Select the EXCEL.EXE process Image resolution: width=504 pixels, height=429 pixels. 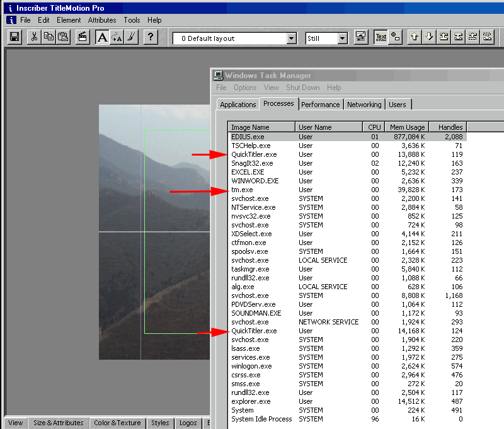(x=347, y=172)
